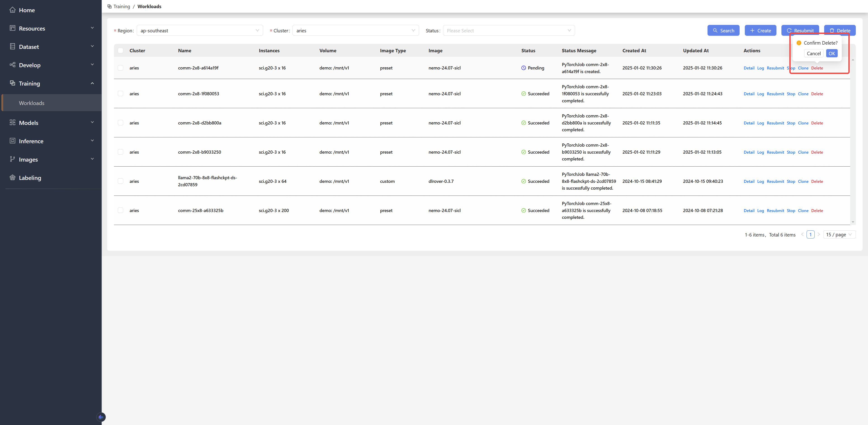Viewport: 868px width, 425px height.
Task: Click the Images branch icon in sidebar
Action: [x=12, y=159]
